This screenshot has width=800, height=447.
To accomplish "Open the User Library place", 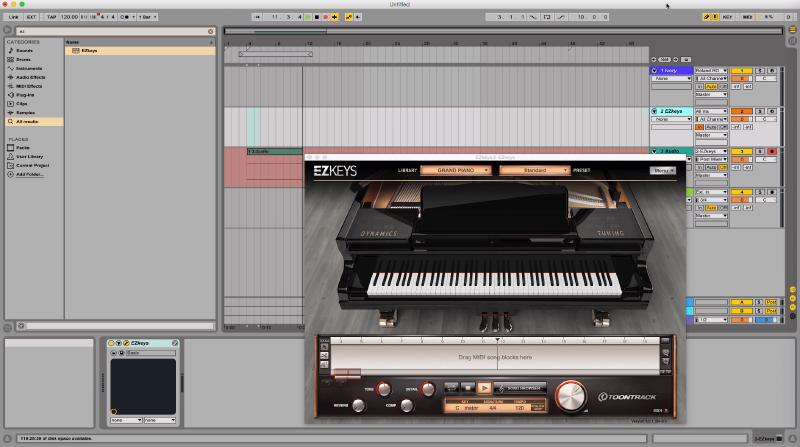I will [x=29, y=156].
